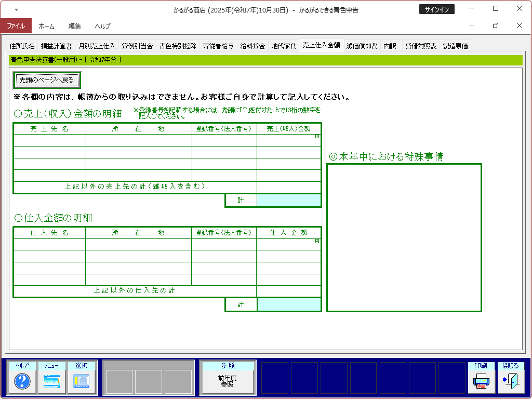Click the Print (印刷) printer icon
Viewport: 532px width, 399px height.
point(481,381)
